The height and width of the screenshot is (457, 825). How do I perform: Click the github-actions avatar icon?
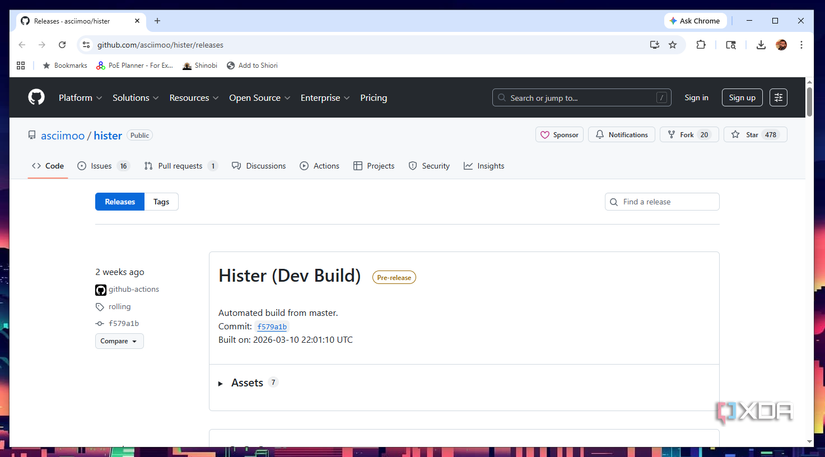pos(100,290)
